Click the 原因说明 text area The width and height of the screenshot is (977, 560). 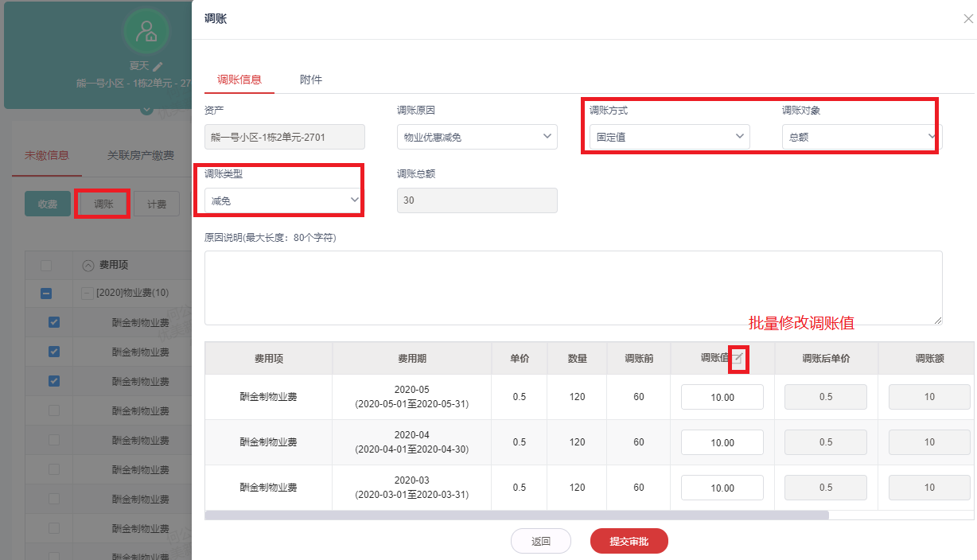[x=573, y=287]
